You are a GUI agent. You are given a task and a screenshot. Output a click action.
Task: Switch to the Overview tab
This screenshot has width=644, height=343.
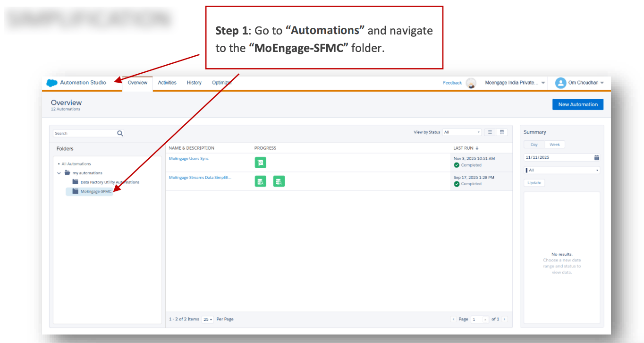137,83
